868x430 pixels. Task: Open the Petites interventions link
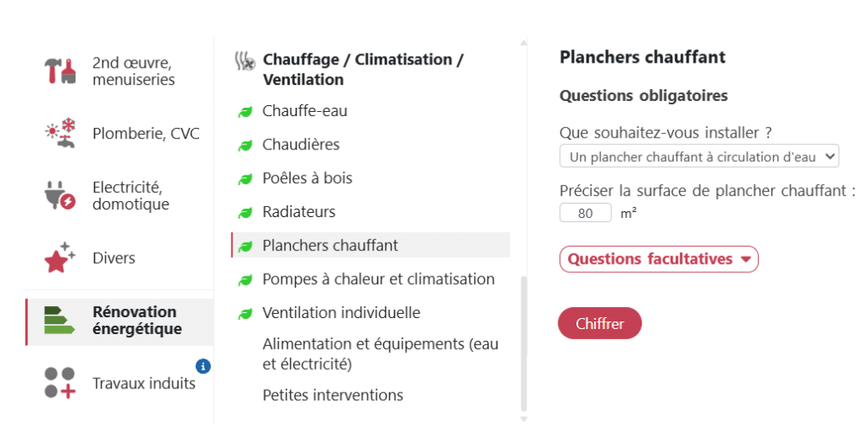(x=332, y=395)
